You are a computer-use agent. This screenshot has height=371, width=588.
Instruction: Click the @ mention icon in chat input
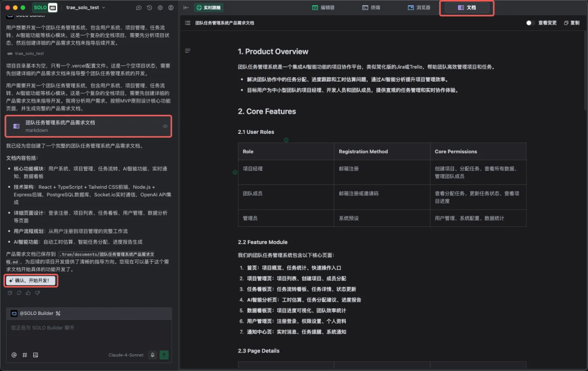14,355
